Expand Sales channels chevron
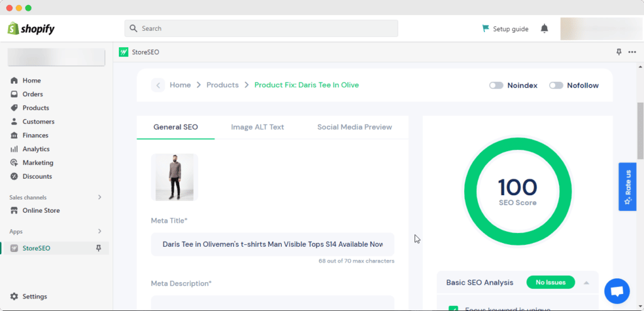 coord(99,197)
